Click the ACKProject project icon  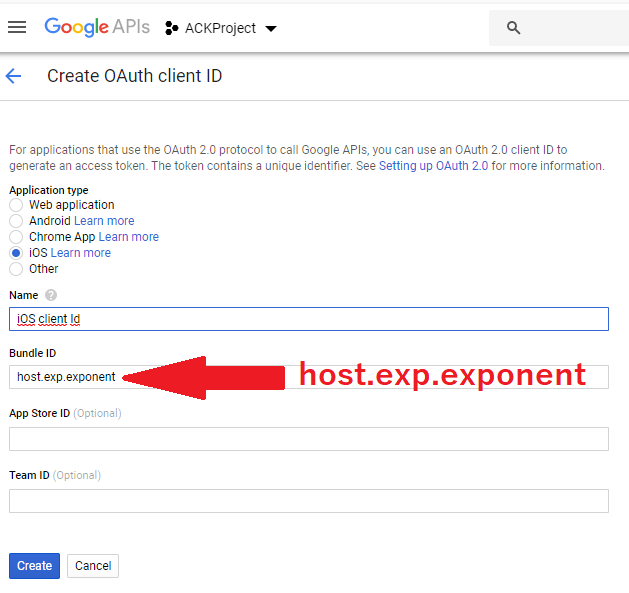(x=172, y=28)
